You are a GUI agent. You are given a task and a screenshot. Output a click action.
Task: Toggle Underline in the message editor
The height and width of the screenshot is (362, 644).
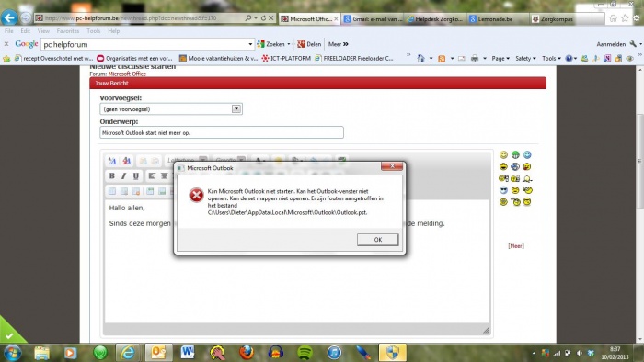(x=135, y=175)
